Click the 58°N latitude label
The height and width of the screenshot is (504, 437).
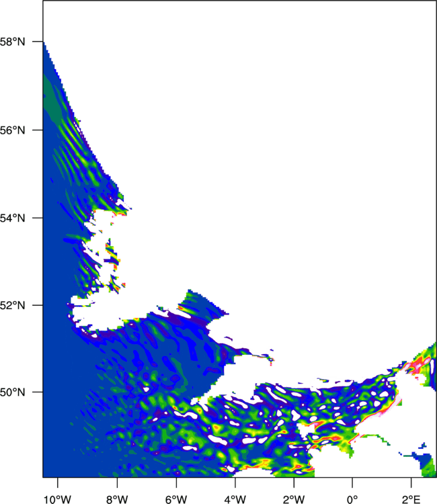pos(12,42)
